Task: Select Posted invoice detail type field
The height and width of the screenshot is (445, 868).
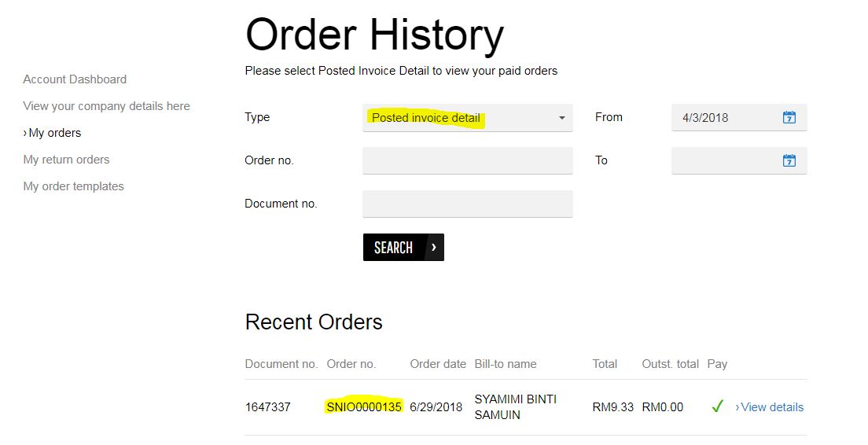Action: point(467,118)
